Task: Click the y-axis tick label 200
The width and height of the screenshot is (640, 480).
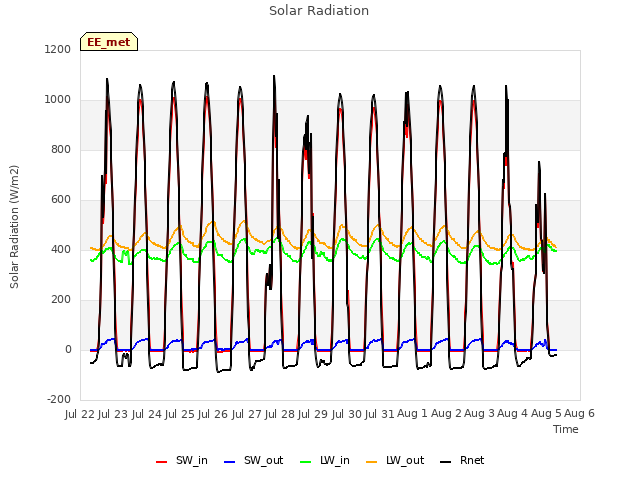Action: pyautogui.click(x=61, y=300)
